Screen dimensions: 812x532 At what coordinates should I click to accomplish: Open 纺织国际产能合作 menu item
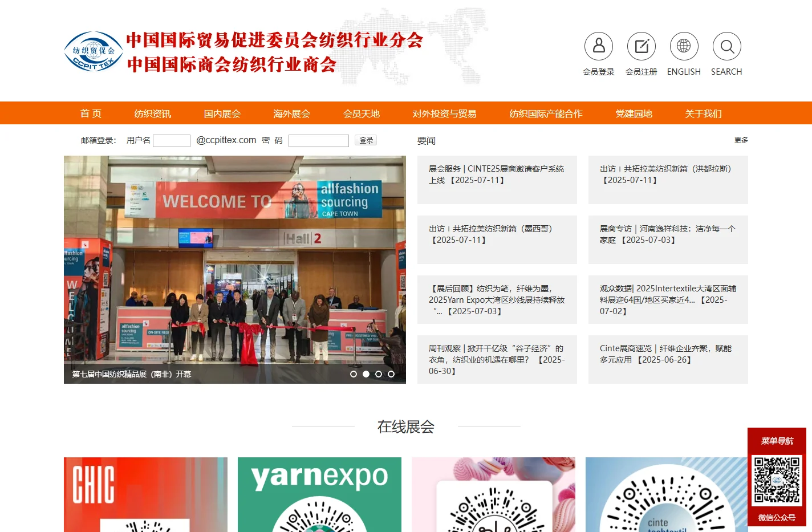(546, 113)
